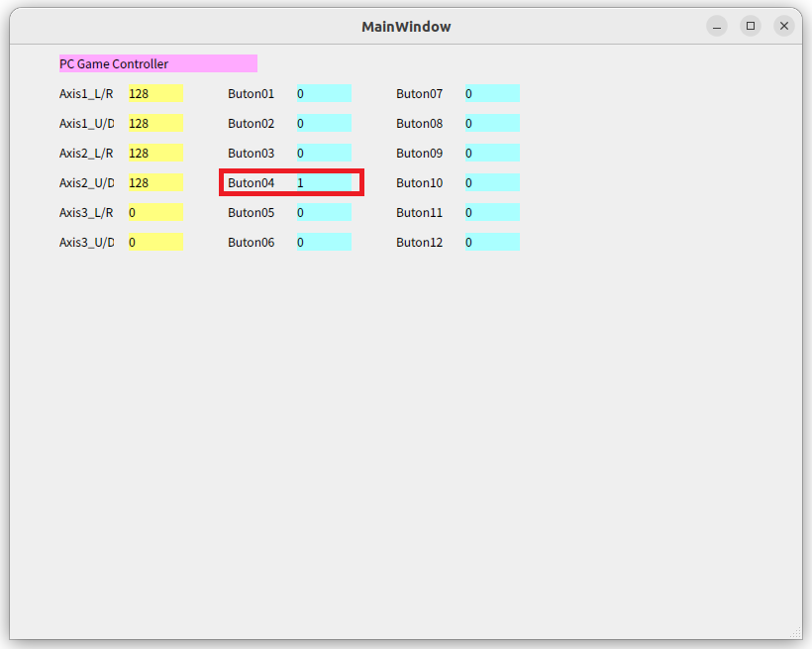Click the Axis2_L/R text label
Viewport: 812px width, 649px height.
coord(85,153)
